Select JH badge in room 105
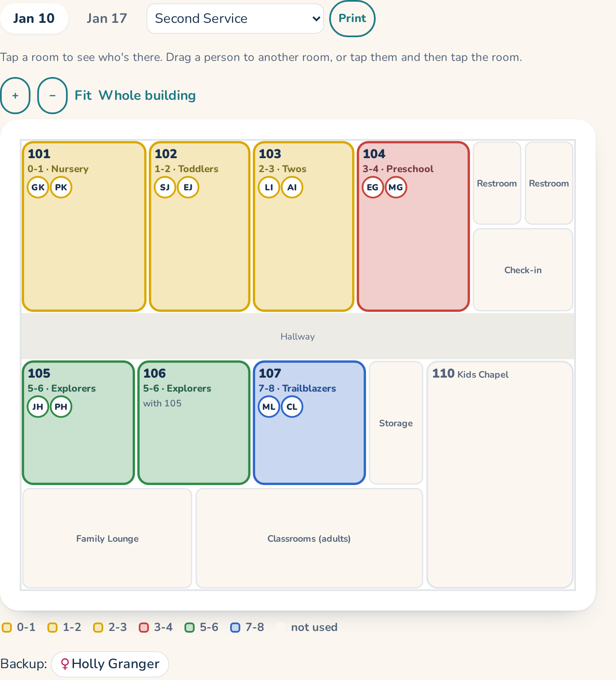The width and height of the screenshot is (616, 680). click(38, 407)
